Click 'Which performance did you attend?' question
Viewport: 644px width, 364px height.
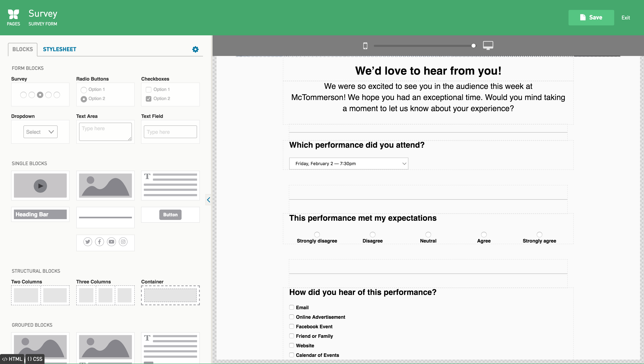357,145
